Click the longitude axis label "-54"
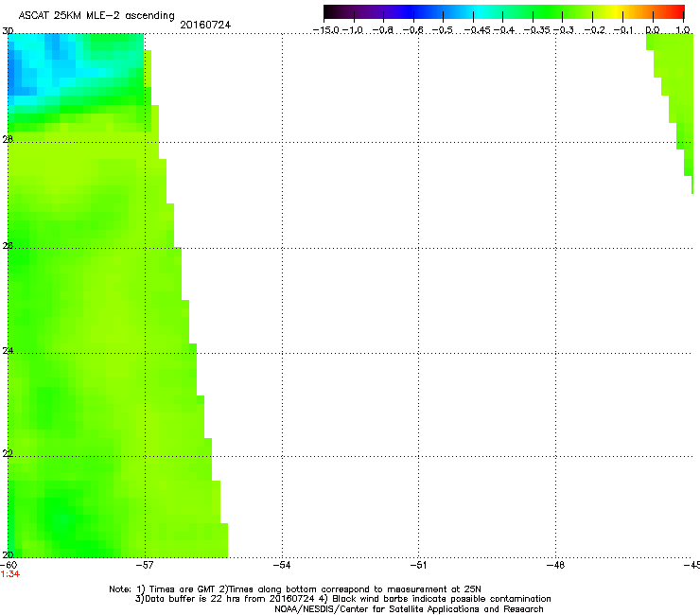This screenshot has width=700, height=615. pyautogui.click(x=282, y=565)
